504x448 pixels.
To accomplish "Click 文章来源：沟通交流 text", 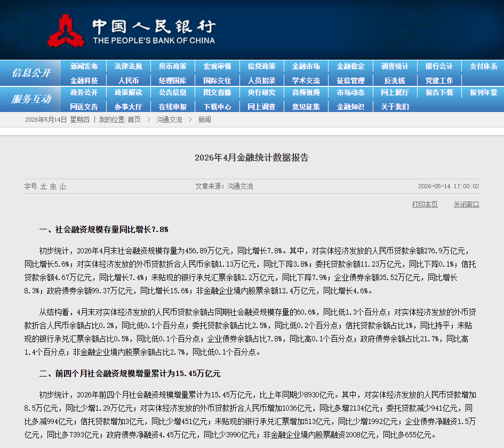I will (224, 186).
